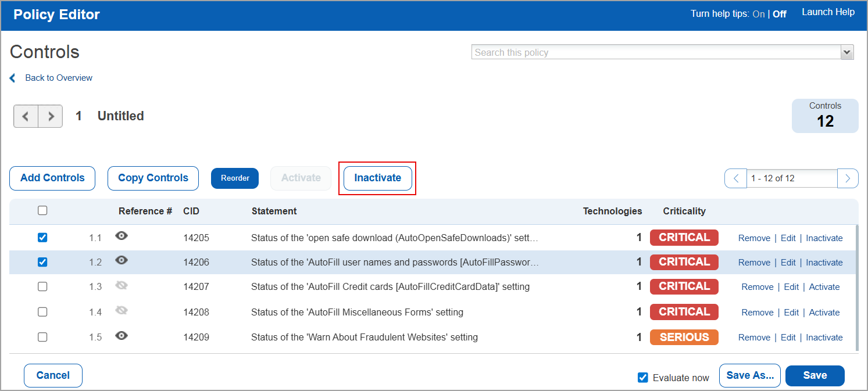868x391 pixels.
Task: Uncheck the checkbox for control 1.1
Action: (x=42, y=237)
